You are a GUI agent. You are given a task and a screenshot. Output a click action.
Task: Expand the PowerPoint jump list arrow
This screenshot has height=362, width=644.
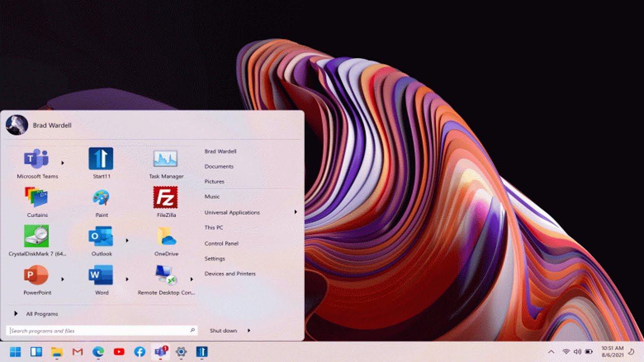[x=63, y=279]
